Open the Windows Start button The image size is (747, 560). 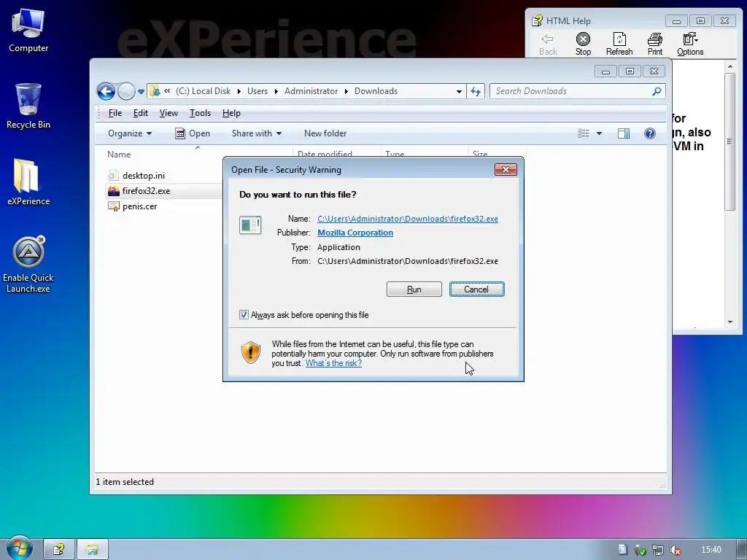(19, 548)
